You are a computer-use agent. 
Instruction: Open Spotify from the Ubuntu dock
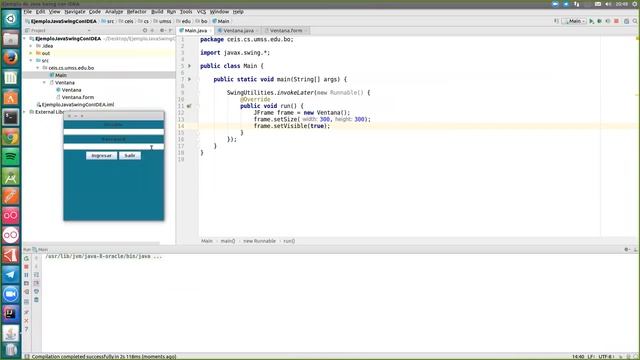pyautogui.click(x=11, y=157)
